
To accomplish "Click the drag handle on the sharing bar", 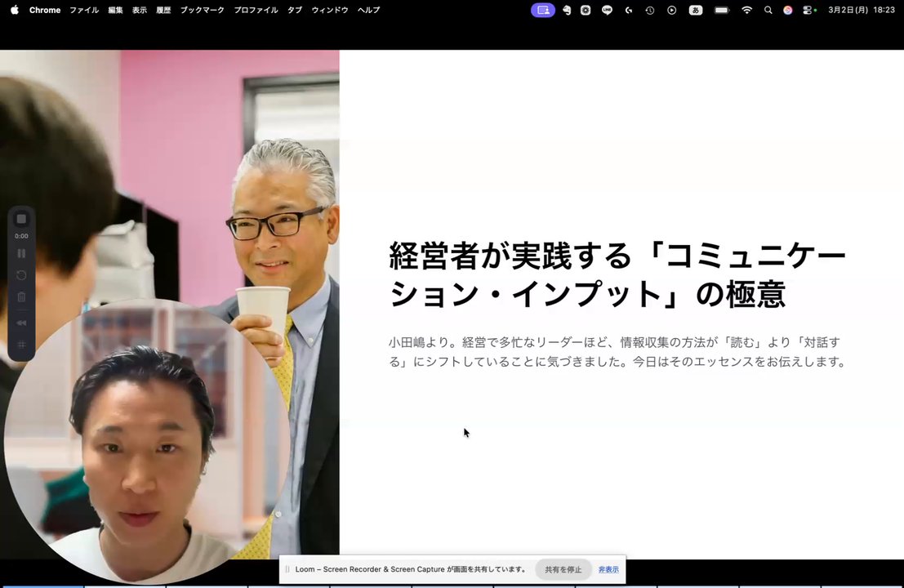I will pyautogui.click(x=287, y=569).
